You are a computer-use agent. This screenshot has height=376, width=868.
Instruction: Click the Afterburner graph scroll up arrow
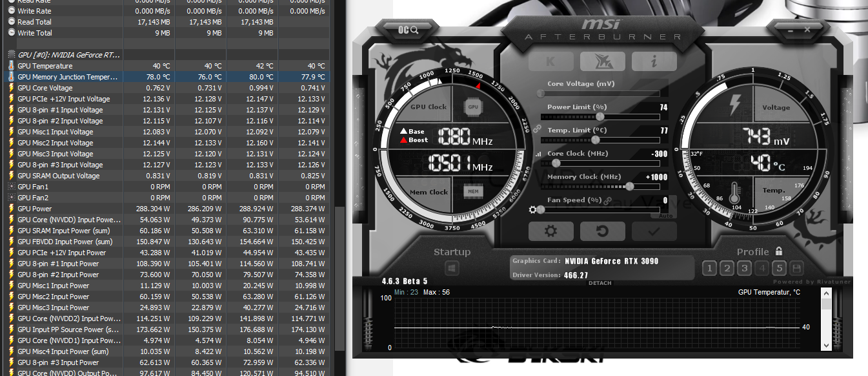coord(826,293)
